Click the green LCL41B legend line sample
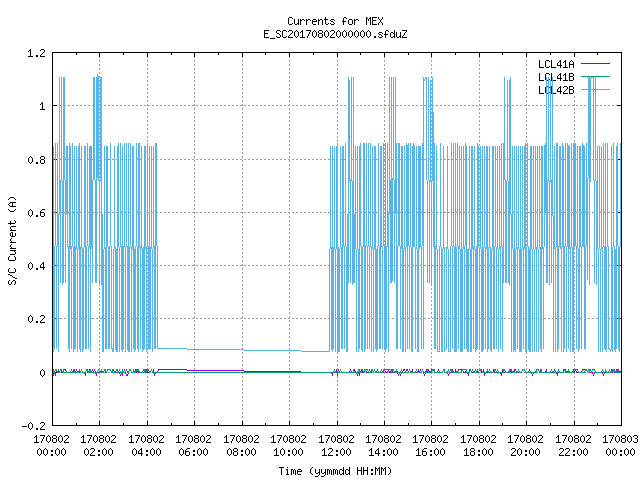640x480 pixels. pyautogui.click(x=595, y=76)
